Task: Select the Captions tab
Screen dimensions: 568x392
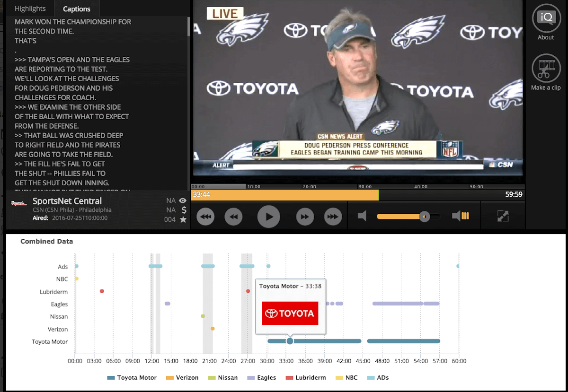Action: (77, 9)
